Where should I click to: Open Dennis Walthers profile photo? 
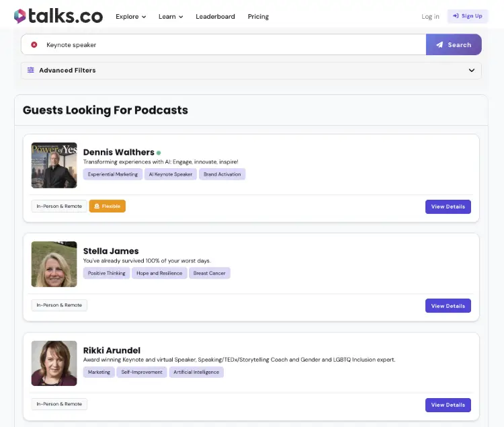(x=54, y=165)
